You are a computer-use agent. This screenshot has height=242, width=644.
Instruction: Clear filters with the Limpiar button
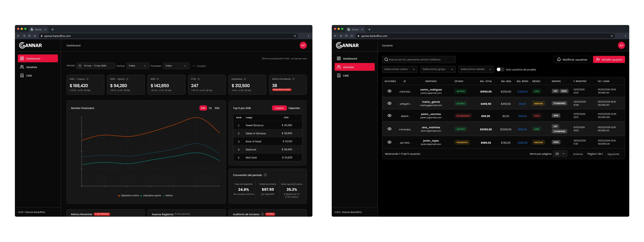(x=199, y=66)
